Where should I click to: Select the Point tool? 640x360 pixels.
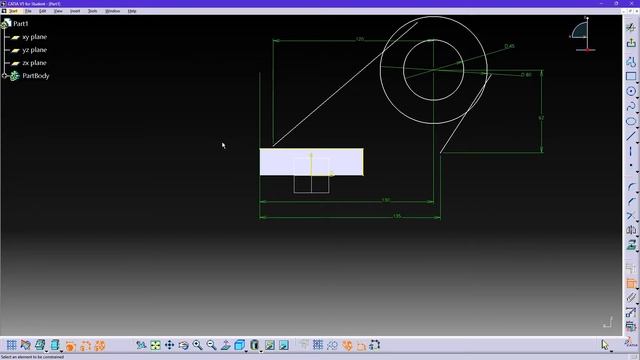tap(631, 165)
